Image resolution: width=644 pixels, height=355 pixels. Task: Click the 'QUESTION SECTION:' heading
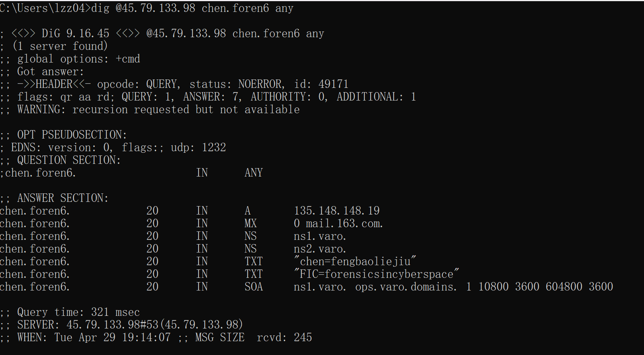click(69, 160)
